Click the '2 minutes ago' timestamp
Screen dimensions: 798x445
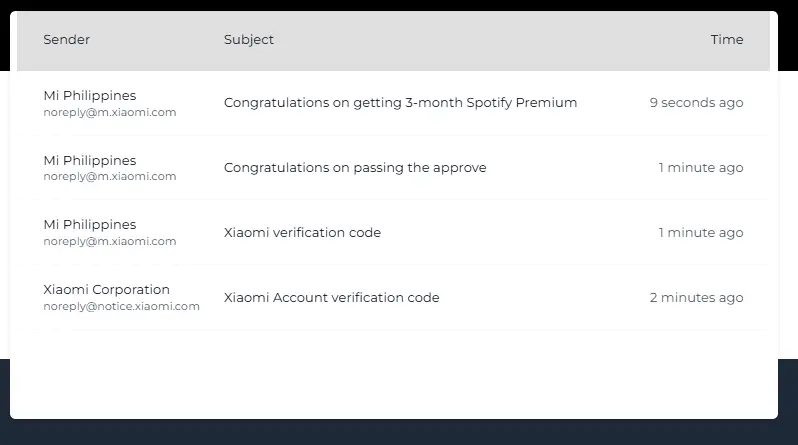click(696, 297)
